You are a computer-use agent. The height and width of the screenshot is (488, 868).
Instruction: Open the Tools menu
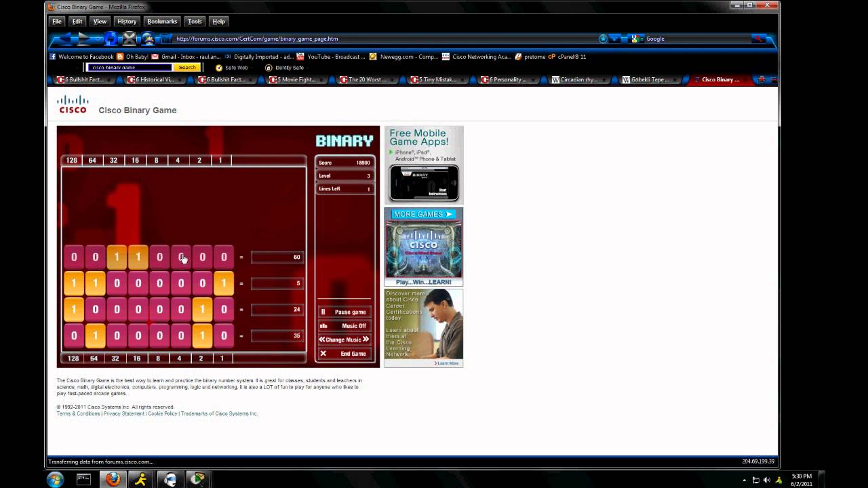tap(195, 21)
